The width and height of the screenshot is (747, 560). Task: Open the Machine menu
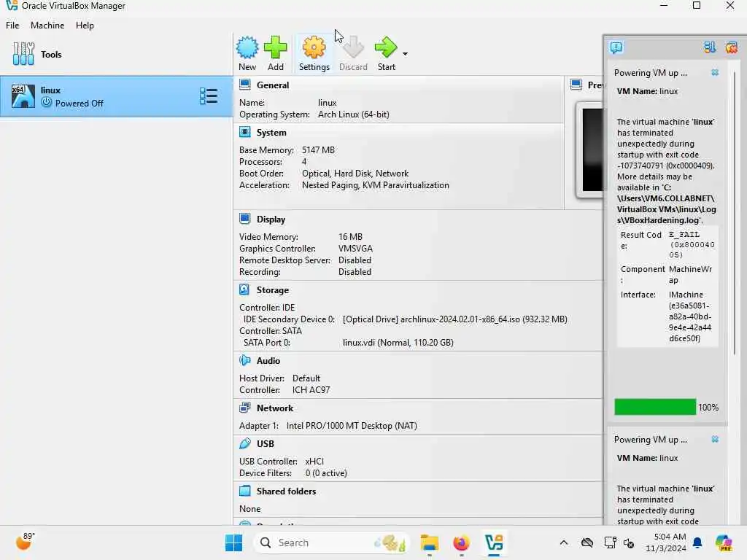click(47, 26)
